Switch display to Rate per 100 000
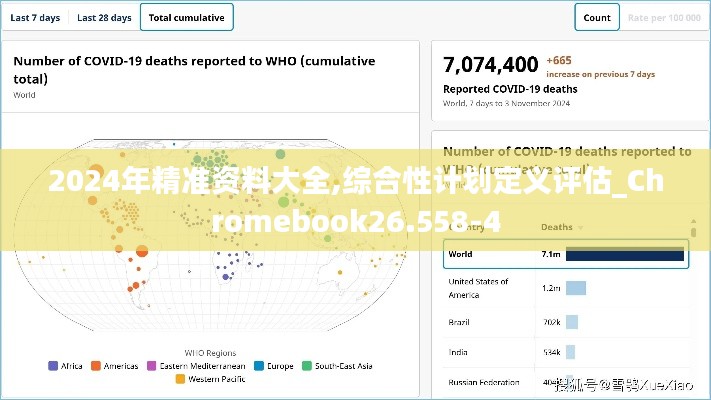 click(663, 17)
